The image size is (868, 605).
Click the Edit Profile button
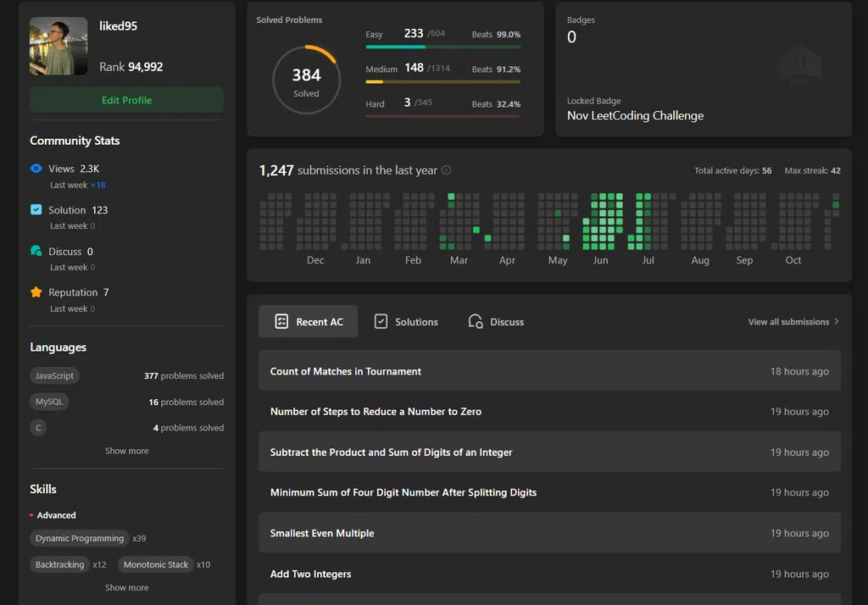127,100
